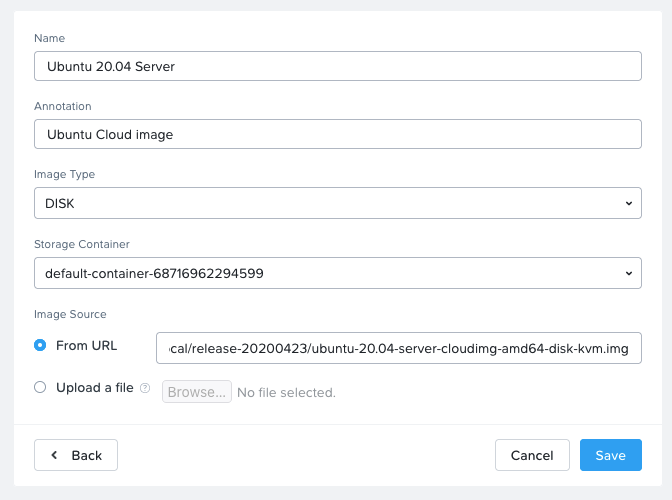Click the Image Source section label

[x=70, y=314]
